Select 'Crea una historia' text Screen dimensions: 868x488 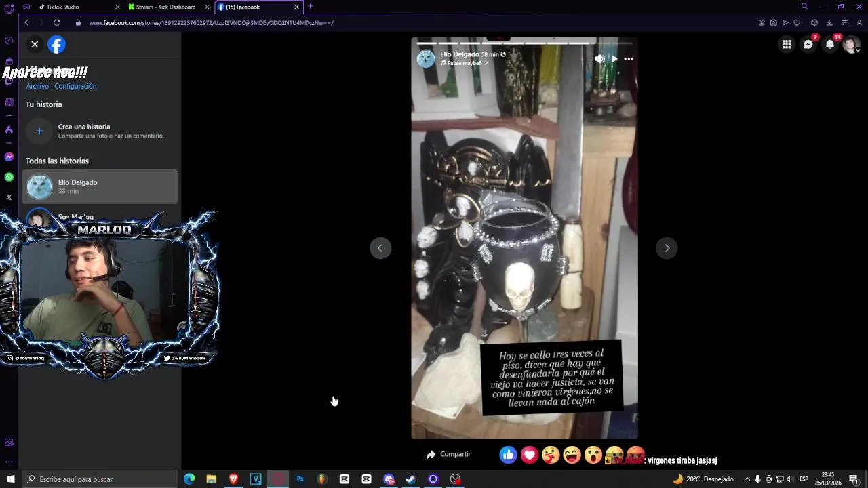click(84, 127)
